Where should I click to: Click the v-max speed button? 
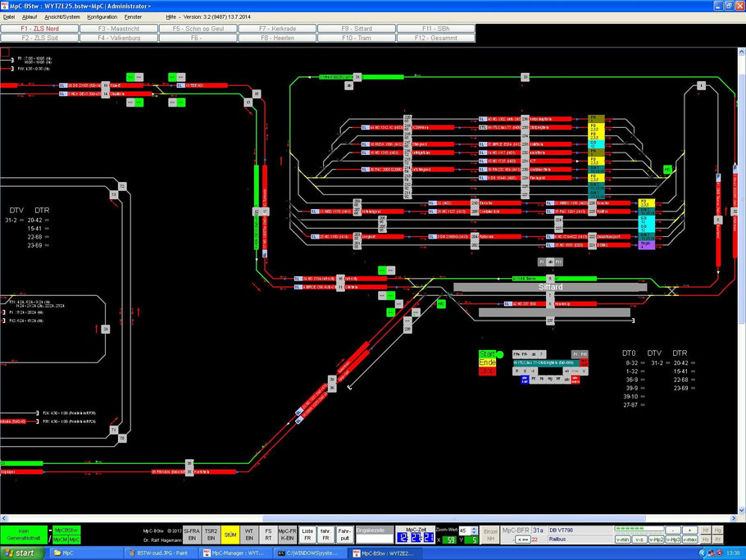pos(690,540)
